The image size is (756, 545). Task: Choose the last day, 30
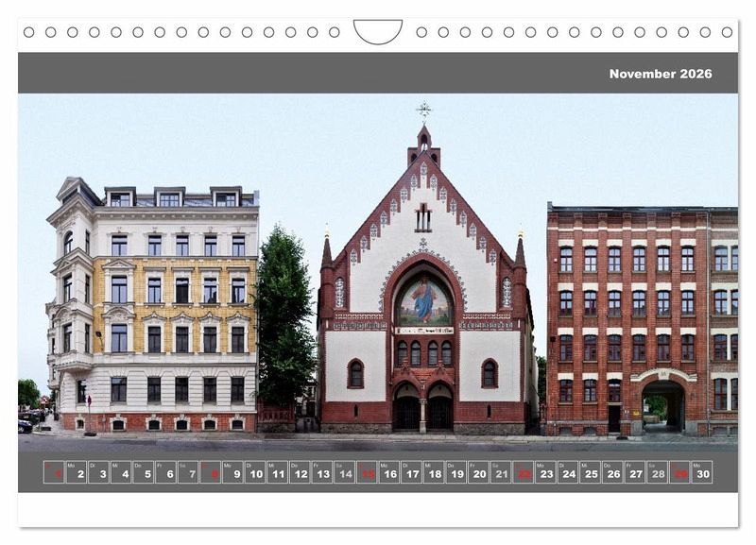701,472
